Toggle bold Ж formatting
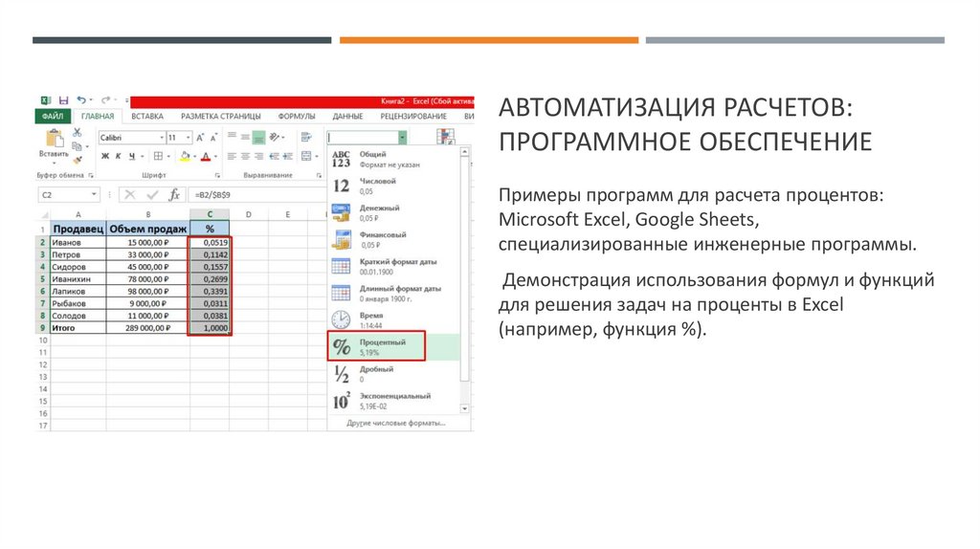The image size is (980, 549). [x=105, y=156]
